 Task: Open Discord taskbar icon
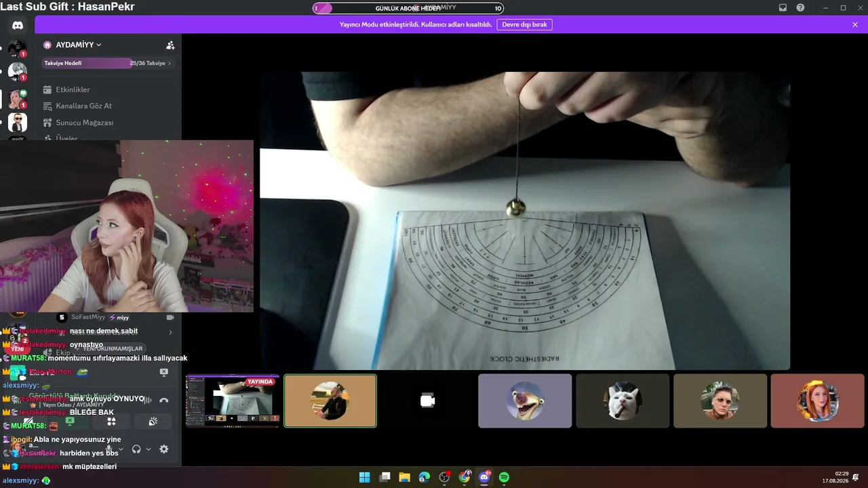coord(485,477)
